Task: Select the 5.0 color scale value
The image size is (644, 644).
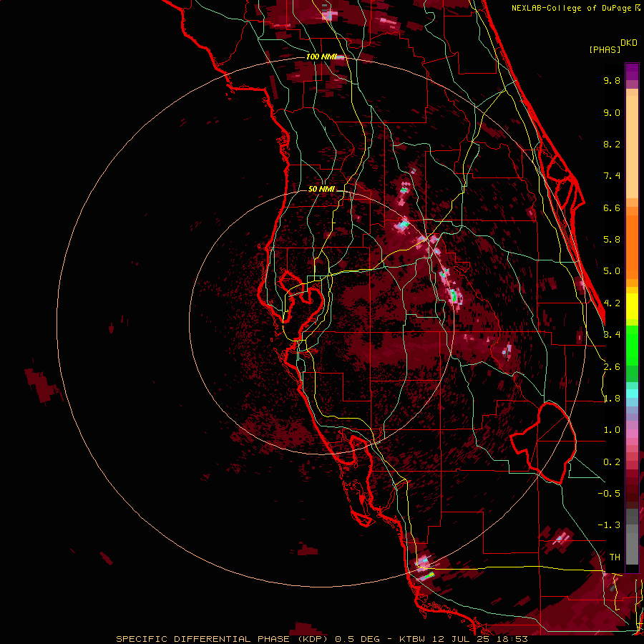Action: pos(612,271)
